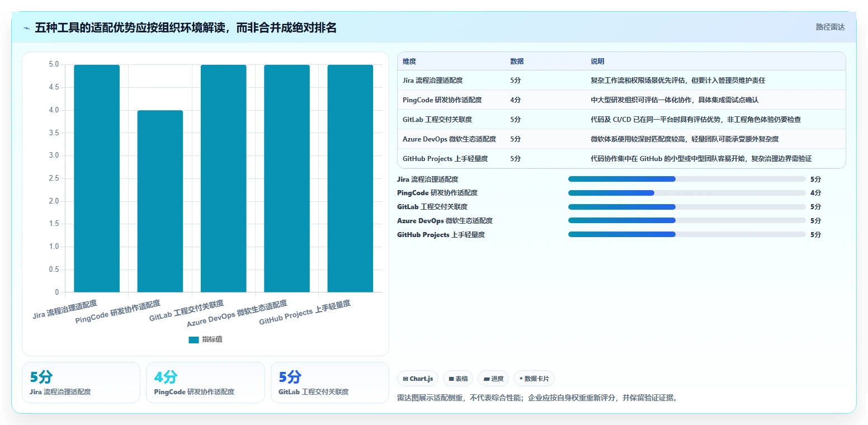
Task: Click the 进度 tag chip
Action: coord(493,379)
